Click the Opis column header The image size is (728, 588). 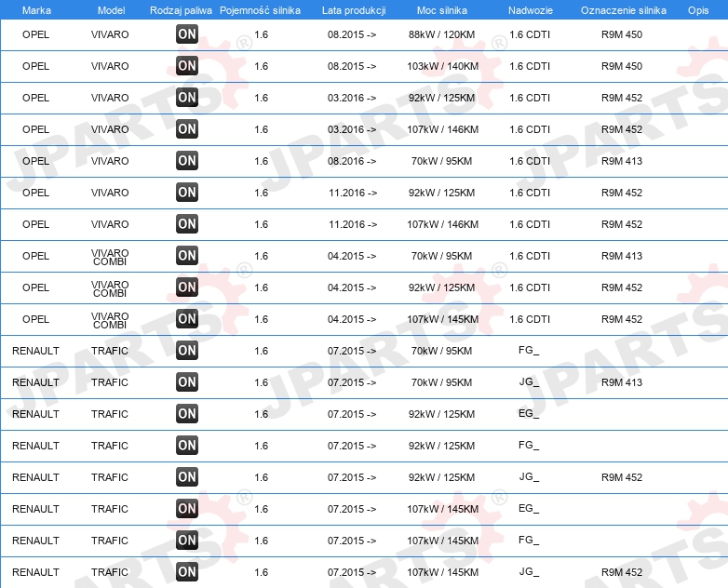click(698, 10)
